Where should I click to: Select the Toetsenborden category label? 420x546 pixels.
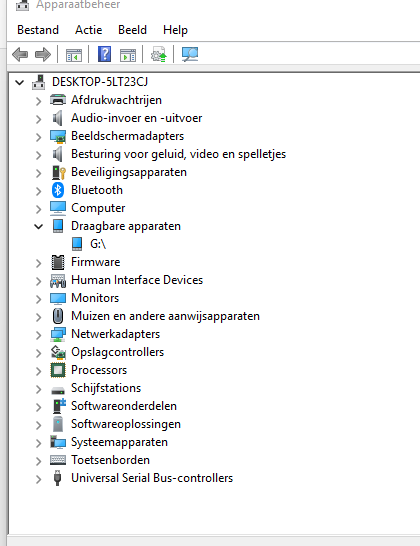110,460
